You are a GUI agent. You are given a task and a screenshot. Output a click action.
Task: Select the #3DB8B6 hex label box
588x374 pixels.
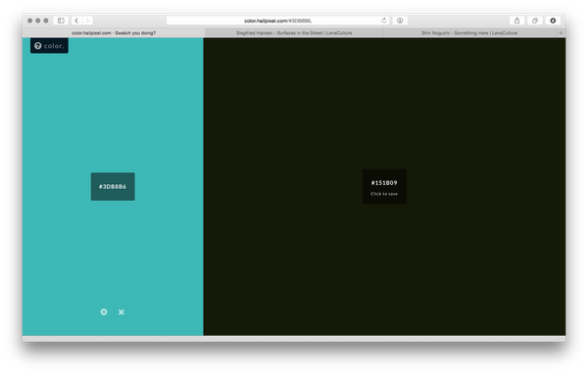113,186
